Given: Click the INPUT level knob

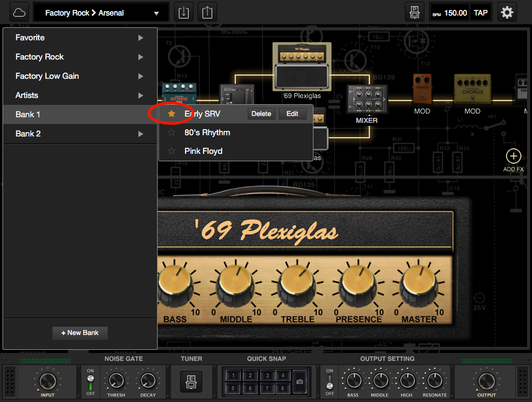Looking at the screenshot, I should pyautogui.click(x=48, y=381).
